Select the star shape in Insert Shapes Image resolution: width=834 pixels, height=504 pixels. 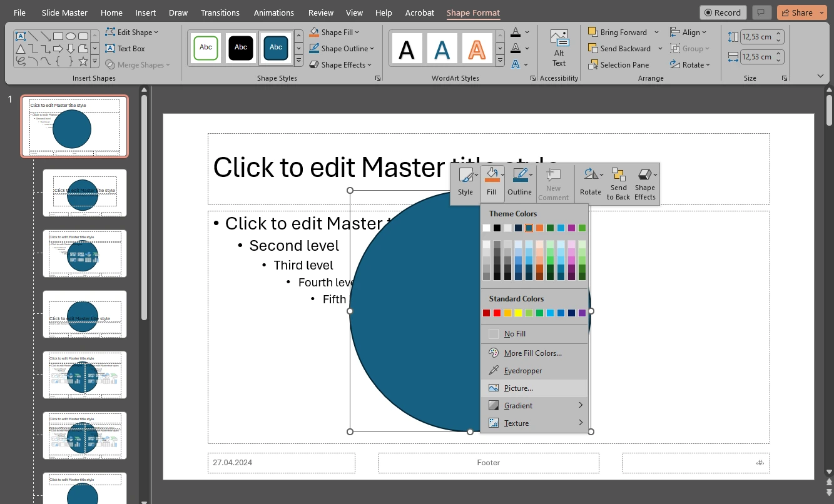click(x=83, y=61)
